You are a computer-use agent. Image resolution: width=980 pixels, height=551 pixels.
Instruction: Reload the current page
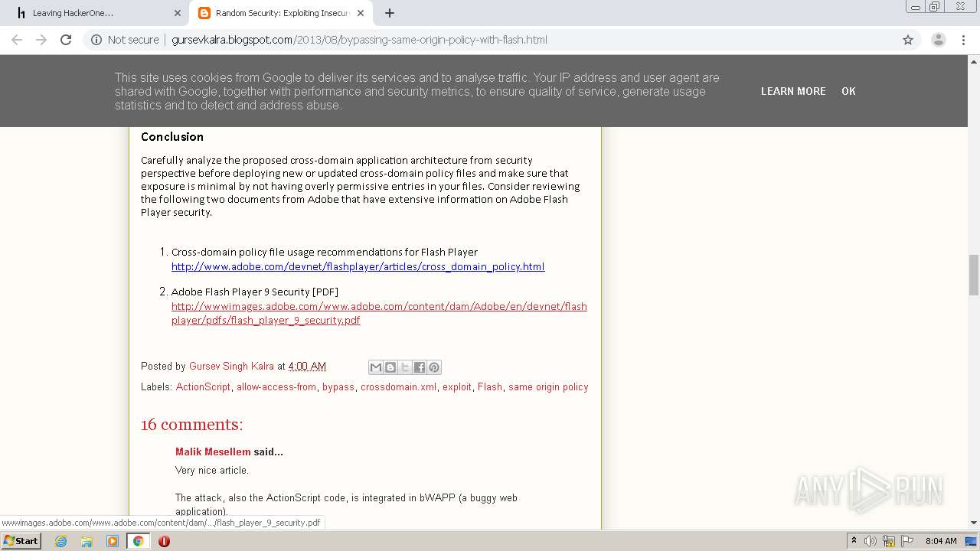(66, 40)
